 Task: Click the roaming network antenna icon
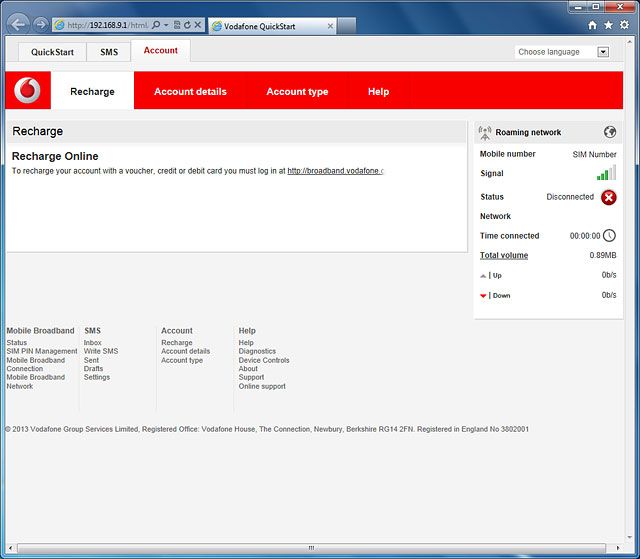point(484,133)
